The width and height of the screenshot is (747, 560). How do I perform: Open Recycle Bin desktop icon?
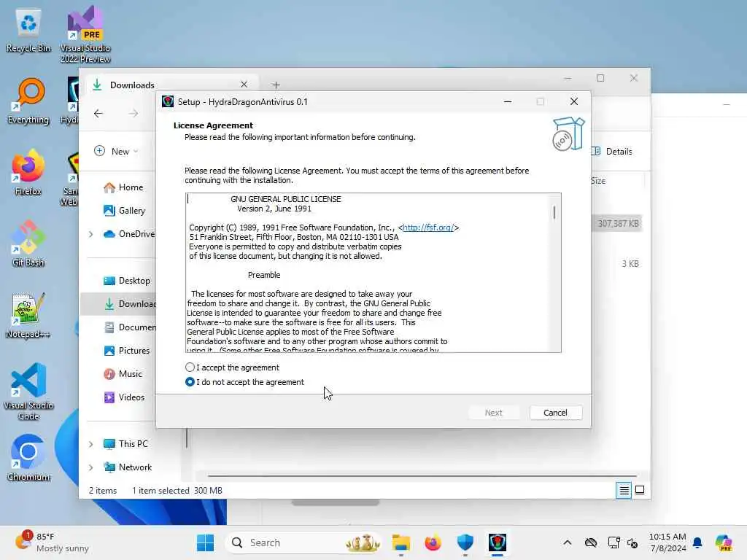pos(28,31)
